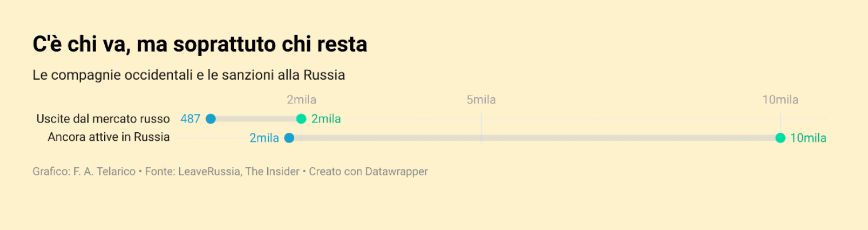Screen dimensions: 868x230
Task: Click the gray 2mila axis tick label
Action: coord(302,100)
